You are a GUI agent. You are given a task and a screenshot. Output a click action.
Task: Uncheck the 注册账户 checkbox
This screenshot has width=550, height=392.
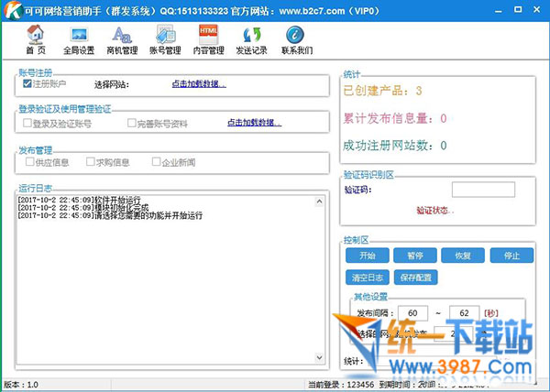(x=28, y=84)
